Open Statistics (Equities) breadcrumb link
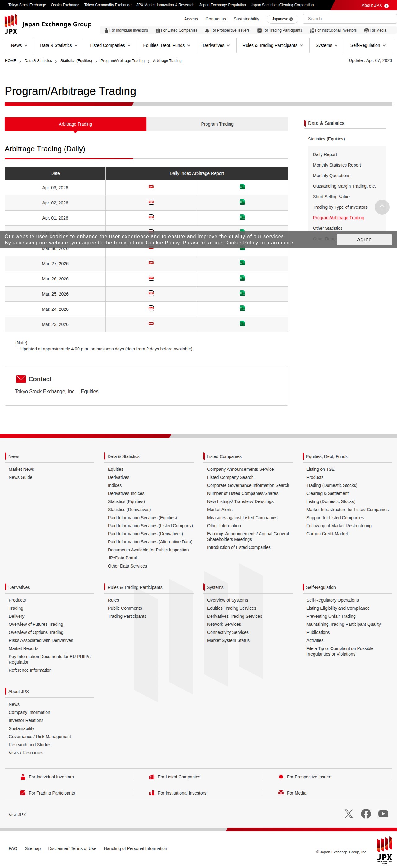 [76, 61]
